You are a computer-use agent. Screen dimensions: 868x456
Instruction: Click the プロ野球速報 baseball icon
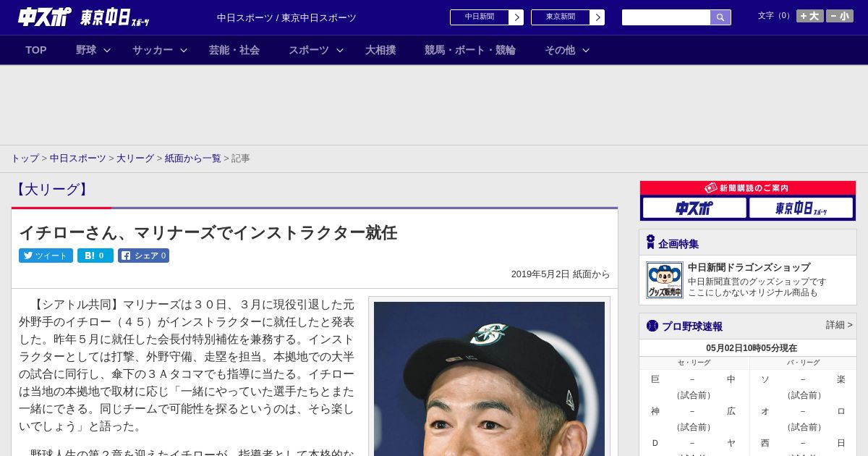pos(652,326)
